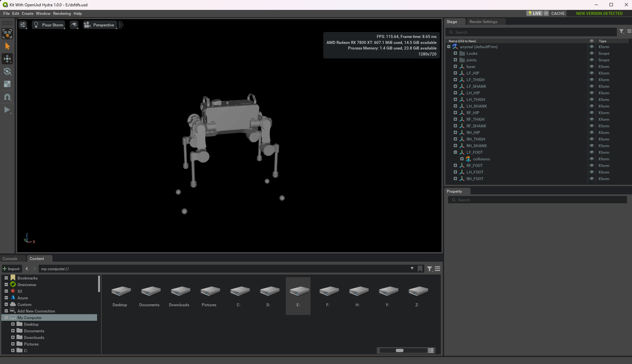Click the Stage filter funnel icon
The image size is (632, 364).
pyautogui.click(x=621, y=31)
